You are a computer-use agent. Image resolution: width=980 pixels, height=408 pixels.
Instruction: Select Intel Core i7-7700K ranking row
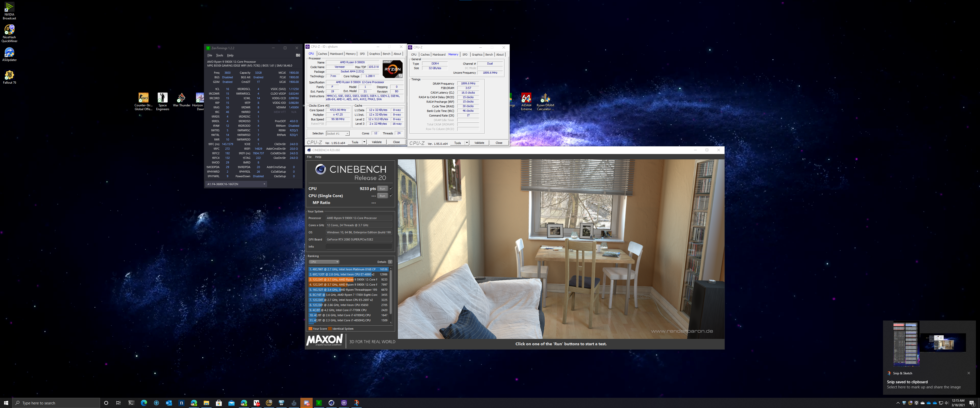(348, 310)
